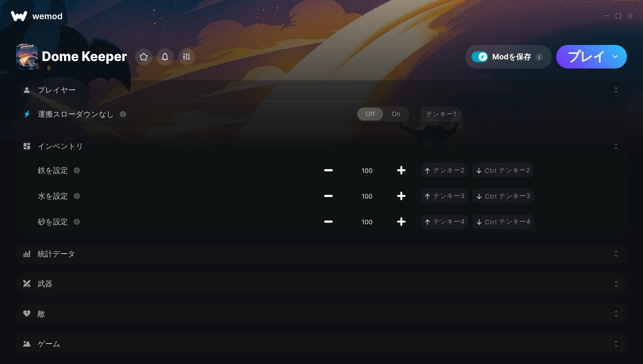
Task: Increase 鉄を設定 value with plus button
Action: [x=401, y=170]
